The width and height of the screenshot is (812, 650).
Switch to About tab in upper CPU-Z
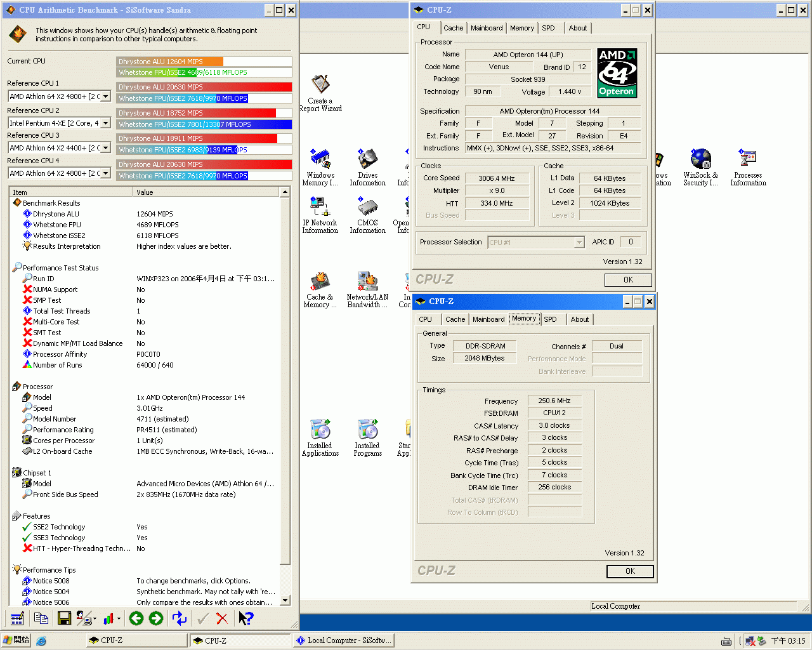coord(578,28)
